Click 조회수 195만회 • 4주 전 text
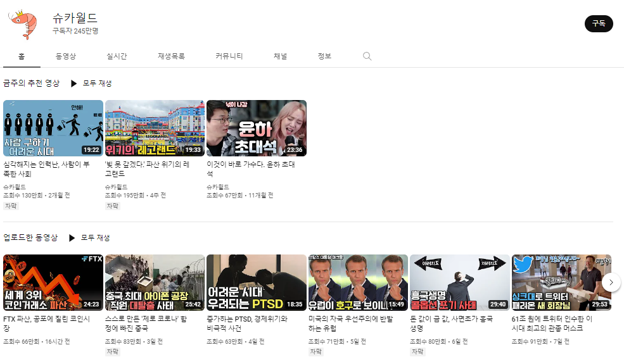The height and width of the screenshot is (364, 624). pos(136,196)
